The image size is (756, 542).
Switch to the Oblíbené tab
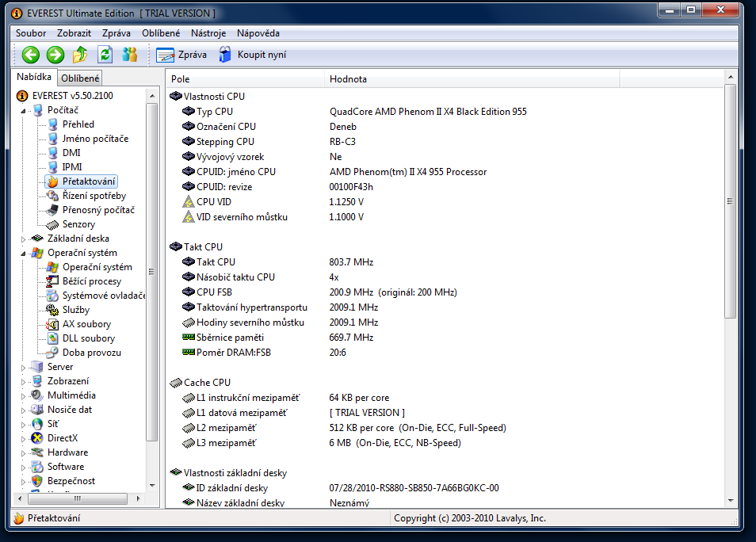[x=80, y=78]
